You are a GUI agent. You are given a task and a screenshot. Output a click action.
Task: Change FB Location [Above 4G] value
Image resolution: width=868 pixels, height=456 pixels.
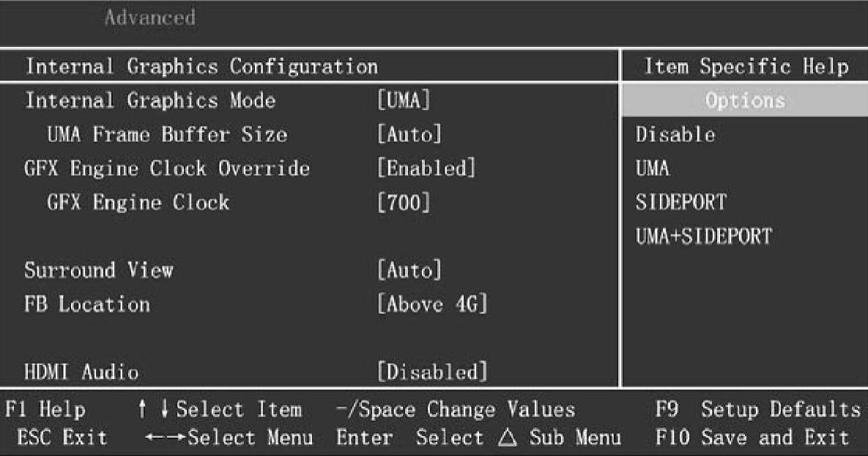click(432, 304)
